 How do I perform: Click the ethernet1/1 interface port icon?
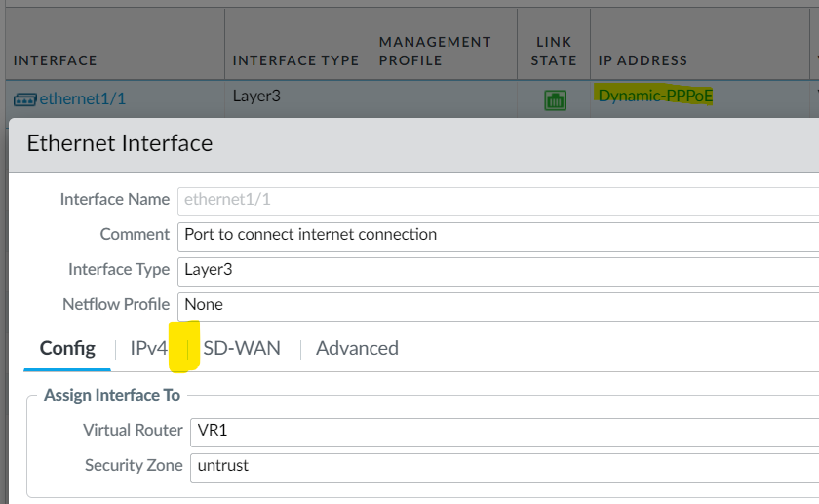tap(24, 98)
